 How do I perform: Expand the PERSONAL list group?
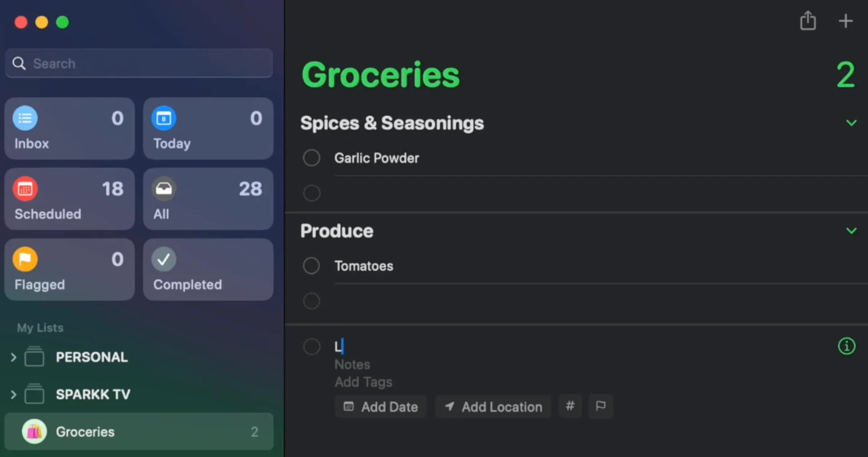click(x=14, y=357)
